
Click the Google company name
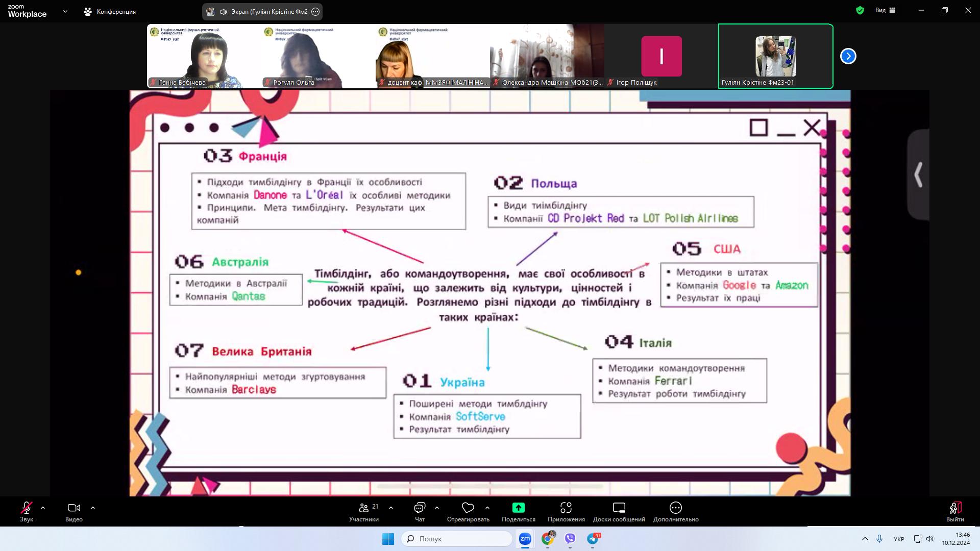(740, 285)
